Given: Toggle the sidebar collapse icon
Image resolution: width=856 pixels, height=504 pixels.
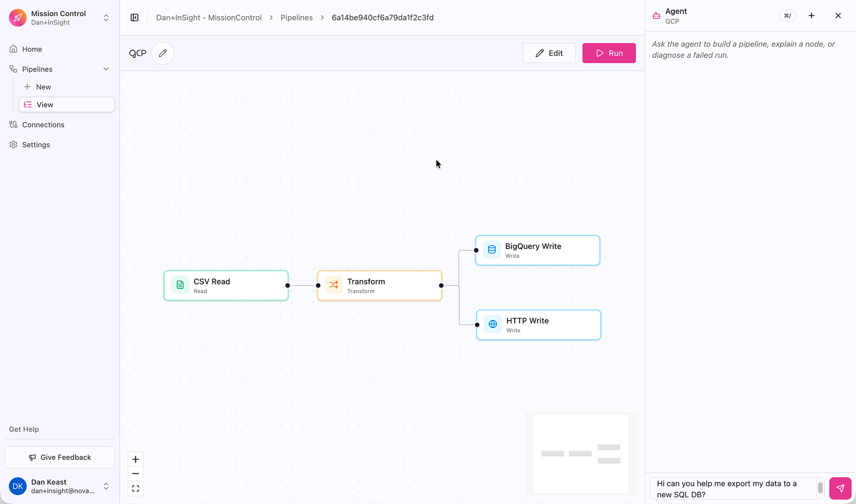Looking at the screenshot, I should point(135,18).
